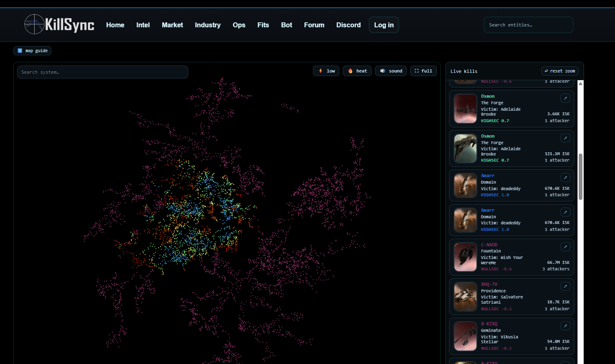Go to the Industry page
The width and height of the screenshot is (615, 364).
coord(207,25)
